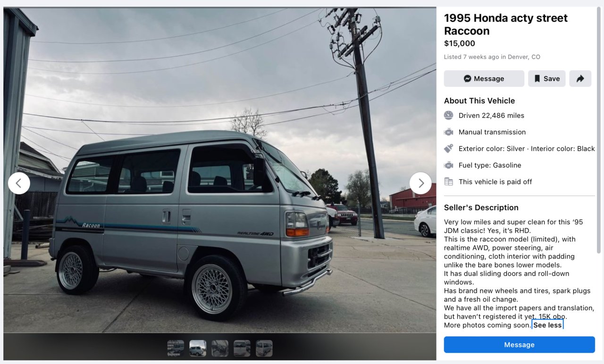Go to the next photo with right arrow

pos(420,183)
